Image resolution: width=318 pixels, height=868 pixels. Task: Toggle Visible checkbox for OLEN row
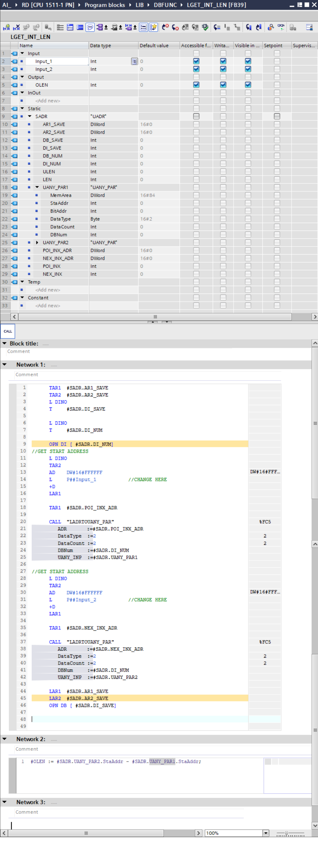248,85
